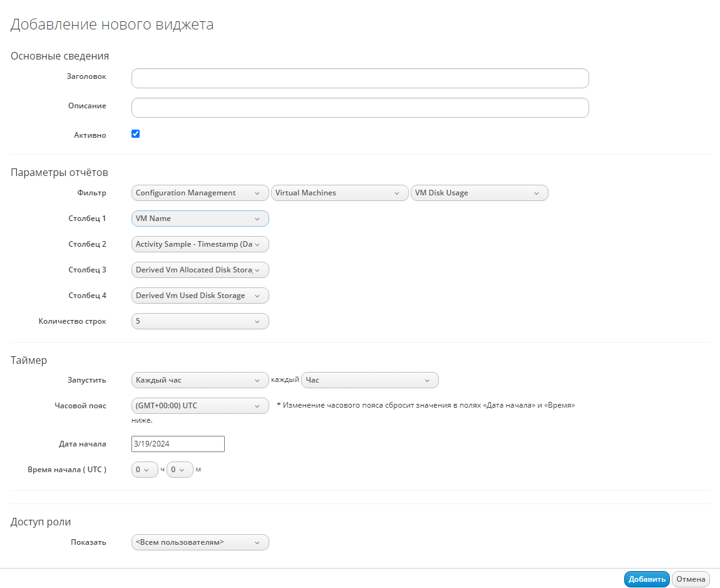Image resolution: width=720 pixels, height=588 pixels.
Task: Expand the VM Disk Usage dropdown
Action: (x=478, y=193)
